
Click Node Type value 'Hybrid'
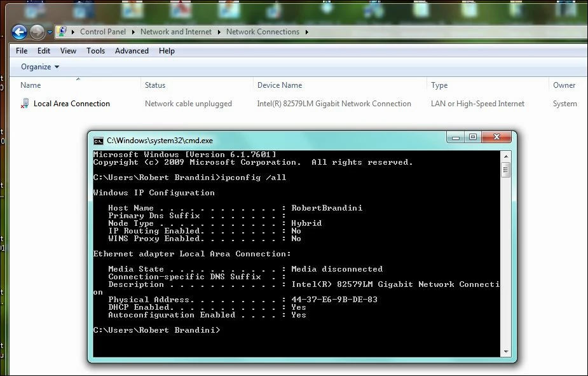[306, 223]
